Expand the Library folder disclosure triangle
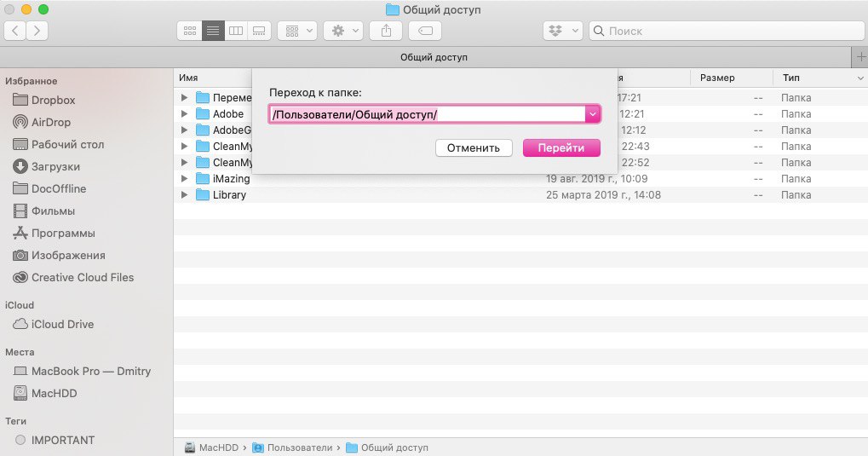The height and width of the screenshot is (456, 868). [x=185, y=195]
